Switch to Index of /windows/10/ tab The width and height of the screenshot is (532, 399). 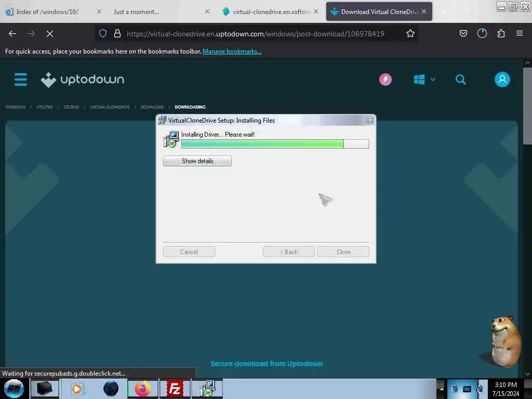[x=47, y=12]
